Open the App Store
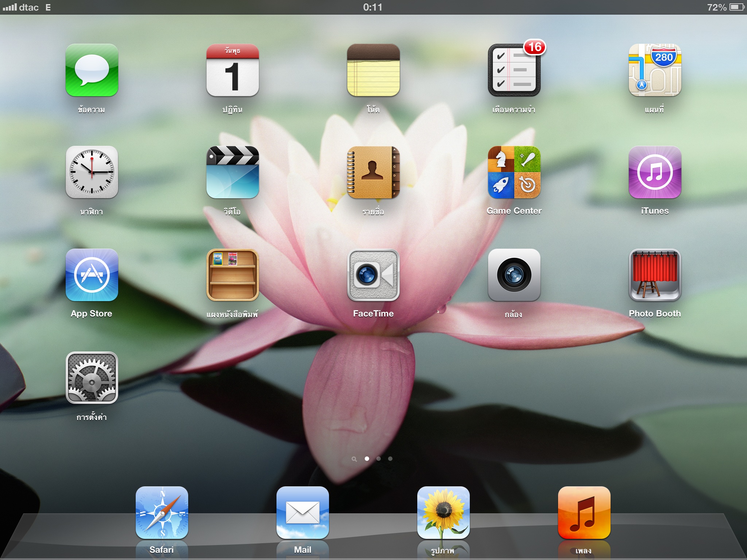The width and height of the screenshot is (747, 560). point(92,275)
